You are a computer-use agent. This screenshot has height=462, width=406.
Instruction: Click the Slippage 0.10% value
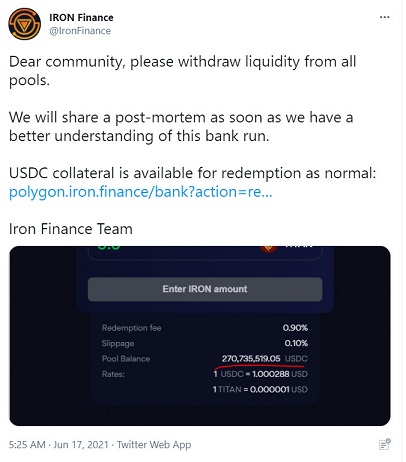tap(296, 343)
